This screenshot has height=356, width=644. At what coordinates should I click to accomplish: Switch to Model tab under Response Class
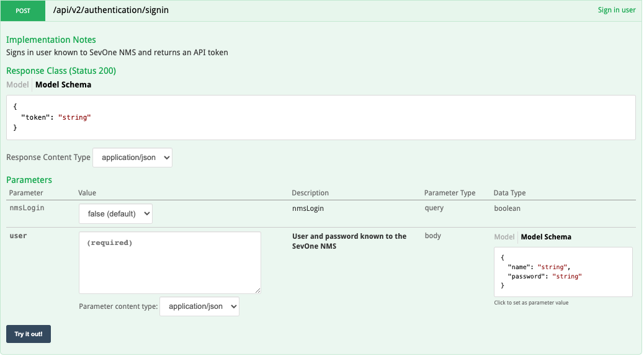click(x=17, y=84)
